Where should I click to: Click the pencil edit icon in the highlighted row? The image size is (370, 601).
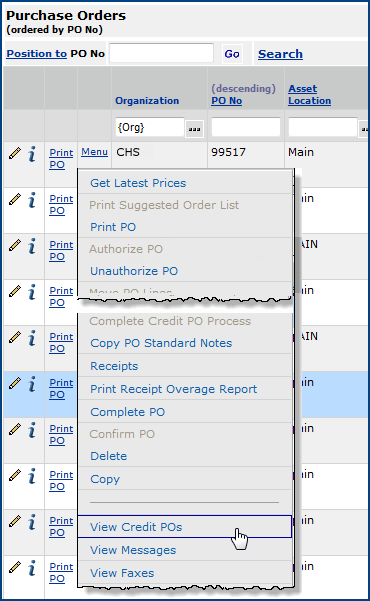15,384
